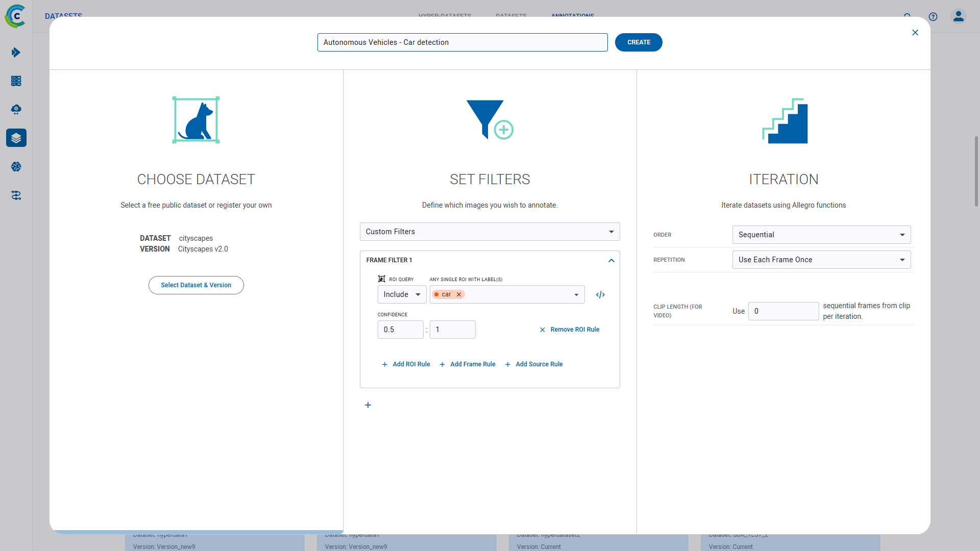Remove the car label chip
980x551 pixels.
click(x=459, y=295)
